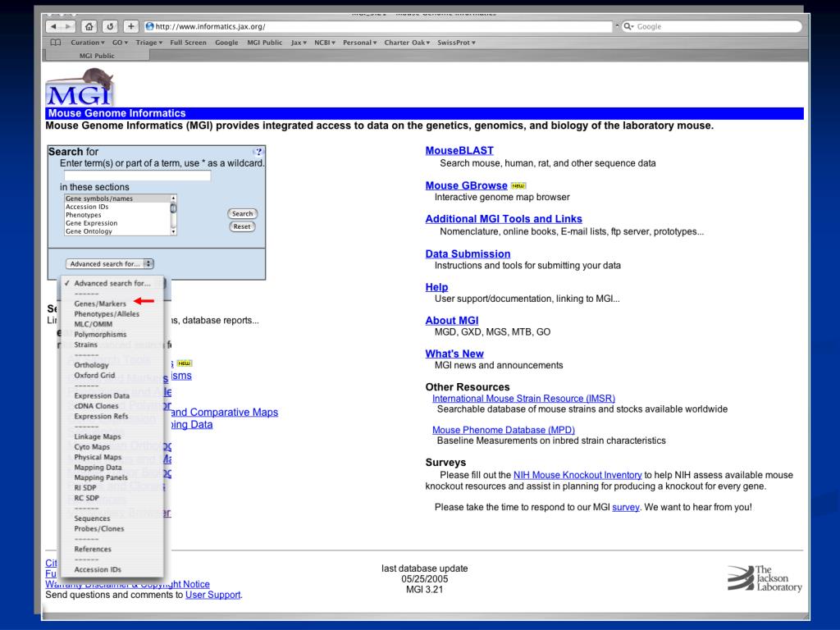The image size is (840, 630).
Task: Open the NIH Mouse Knockout Inventory link
Action: pos(577,475)
